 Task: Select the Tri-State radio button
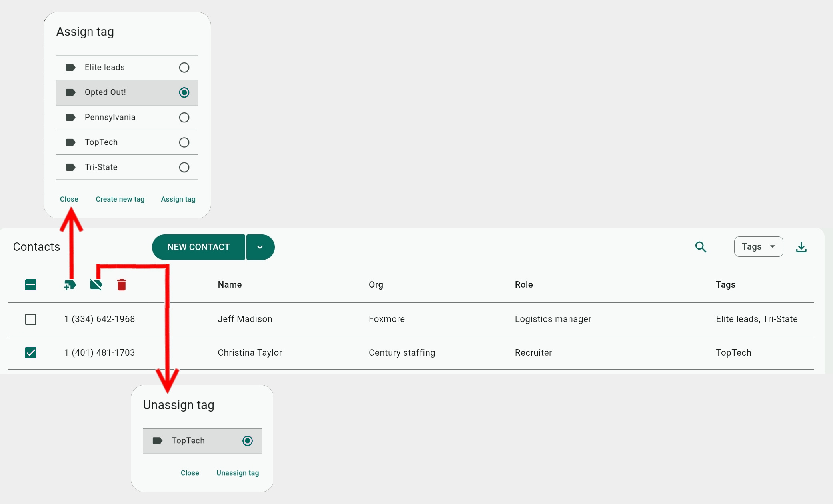pyautogui.click(x=184, y=167)
